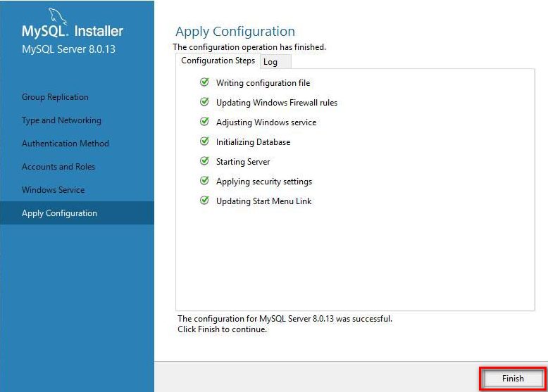Open Accounts and Roles step
Image resolution: width=548 pixels, height=392 pixels.
(58, 167)
